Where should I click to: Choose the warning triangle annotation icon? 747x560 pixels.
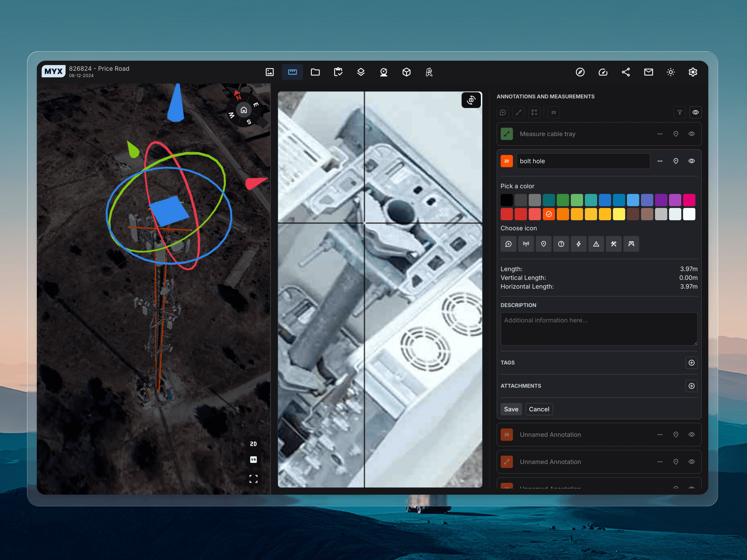tap(596, 244)
